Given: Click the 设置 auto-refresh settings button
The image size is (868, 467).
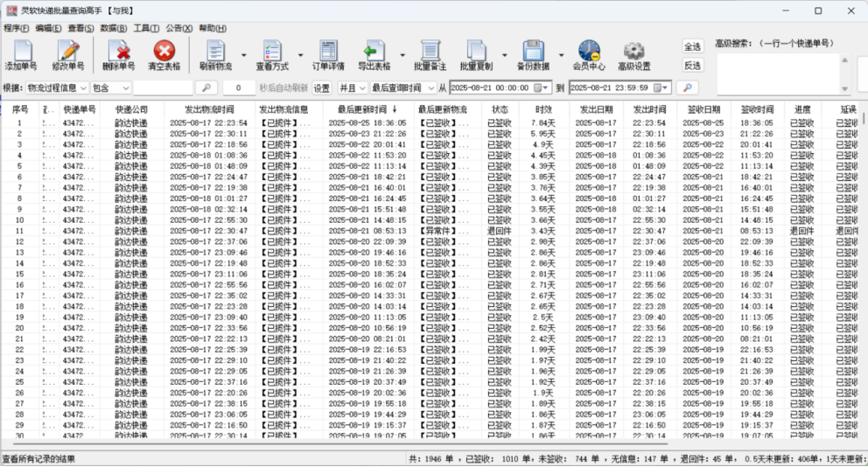Looking at the screenshot, I should (x=322, y=88).
